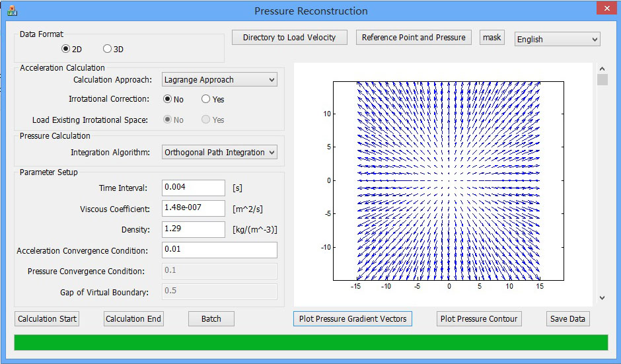Click the Time Interval input field
Viewport: 621px width, 364px height.
(194, 188)
